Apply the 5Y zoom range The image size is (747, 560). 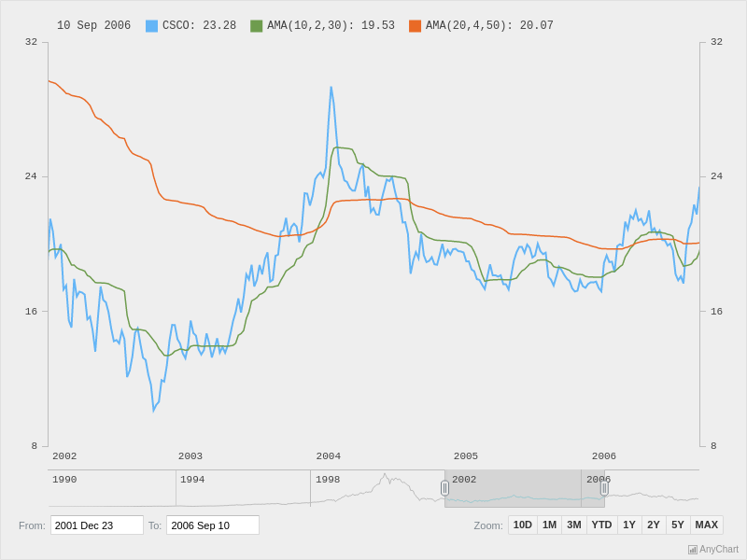coord(678,525)
